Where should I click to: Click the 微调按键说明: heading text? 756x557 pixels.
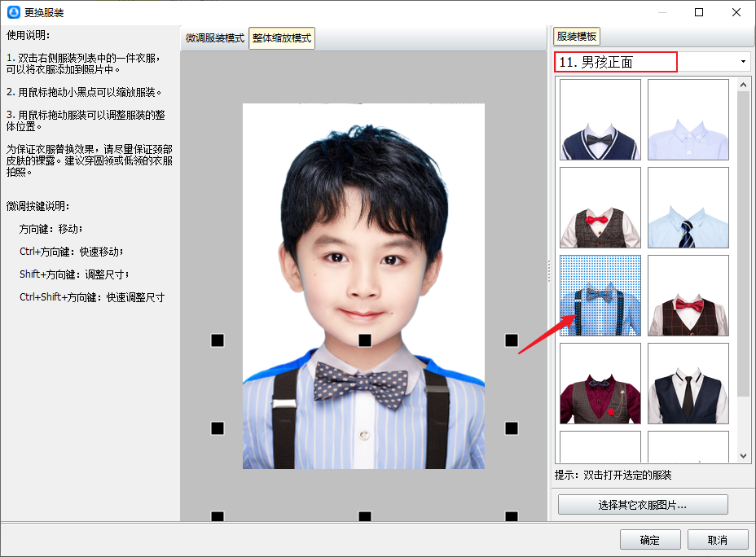37,206
